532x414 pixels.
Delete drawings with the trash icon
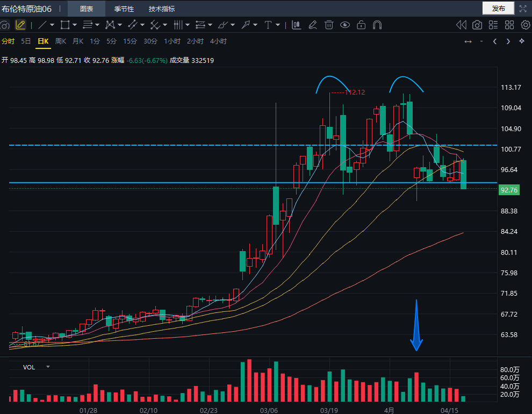point(329,25)
